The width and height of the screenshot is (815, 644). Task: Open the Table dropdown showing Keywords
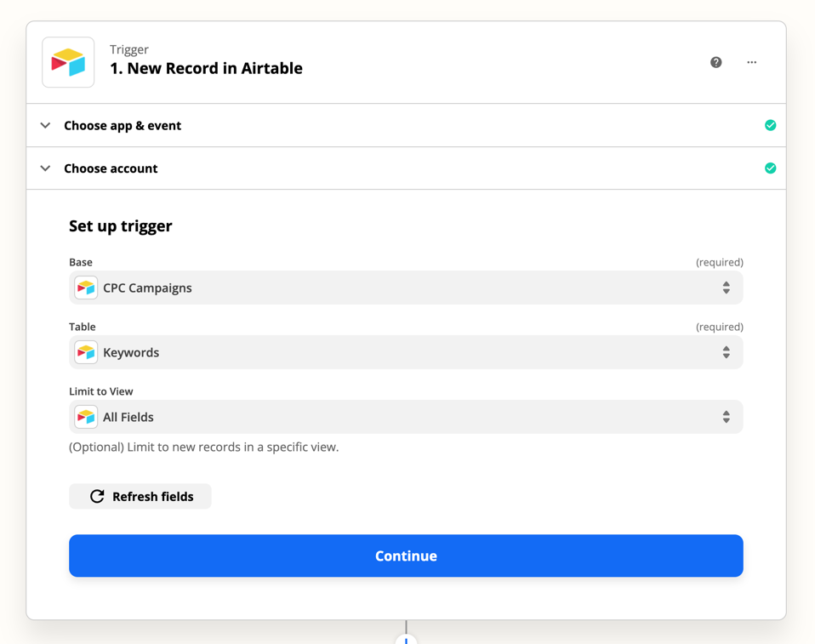pyautogui.click(x=406, y=352)
